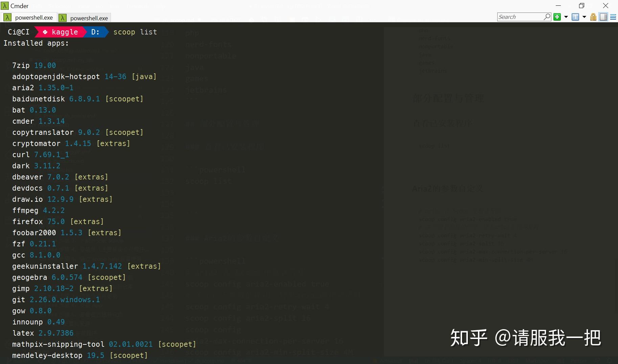The height and width of the screenshot is (364, 618).
Task: Click the lambda icon on the first powershell.exe tab
Action: [x=7, y=17]
